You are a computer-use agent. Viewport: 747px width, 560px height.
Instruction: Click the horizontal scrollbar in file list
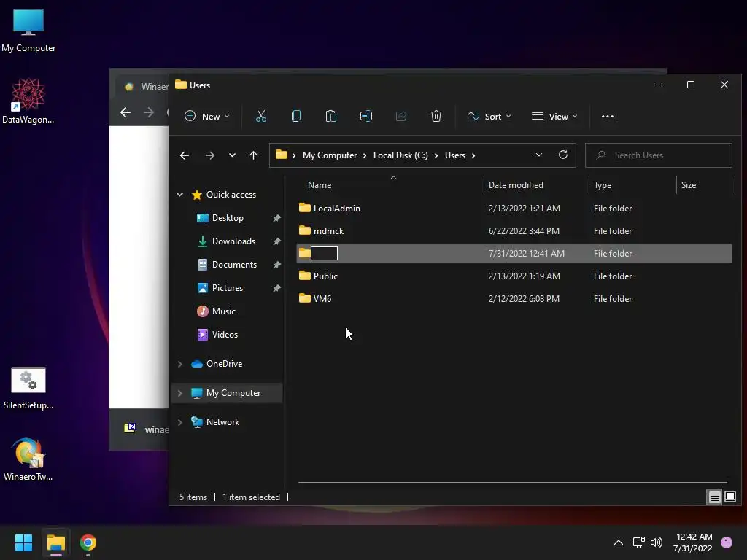click(512, 483)
